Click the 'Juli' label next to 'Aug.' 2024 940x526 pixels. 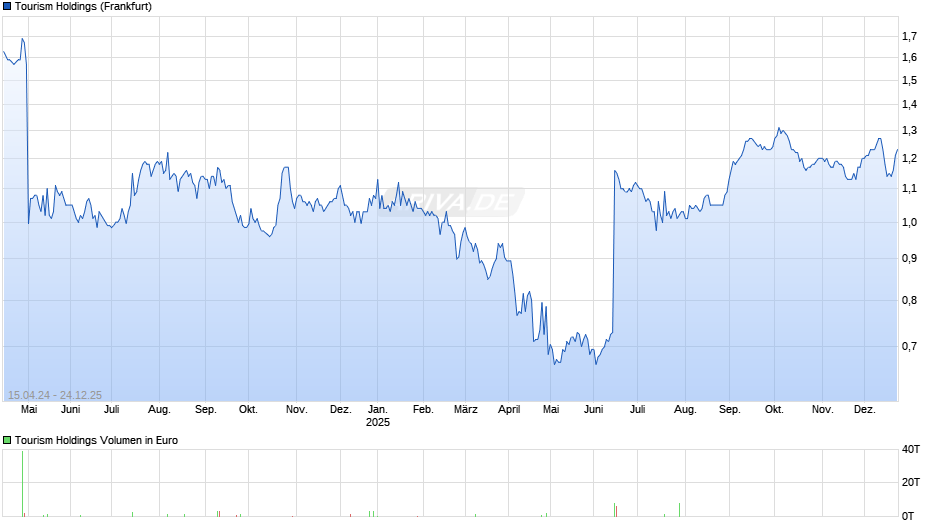click(112, 410)
